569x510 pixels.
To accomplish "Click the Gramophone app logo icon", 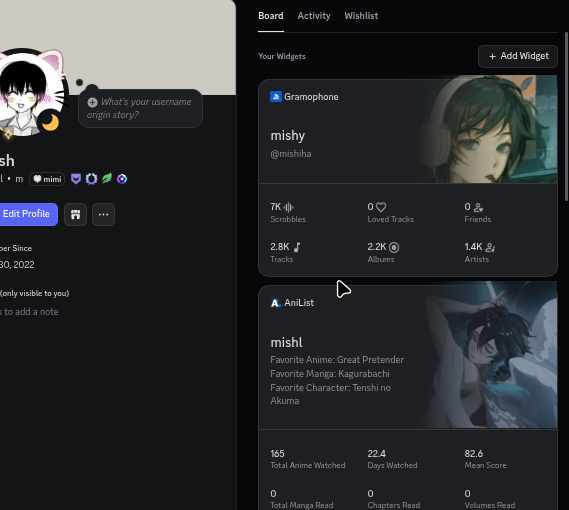I will pyautogui.click(x=276, y=97).
